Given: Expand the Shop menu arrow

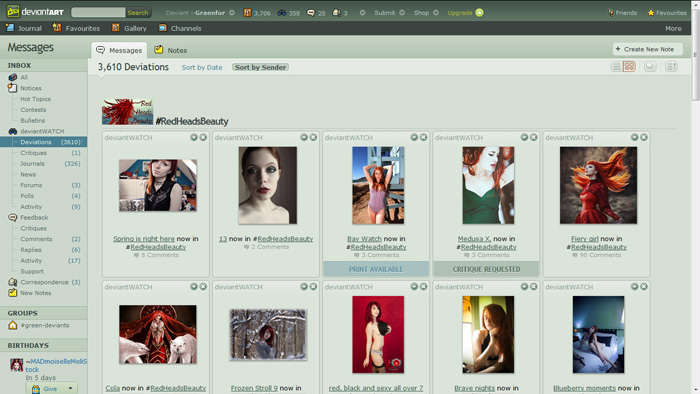Looking at the screenshot, I should (436, 12).
